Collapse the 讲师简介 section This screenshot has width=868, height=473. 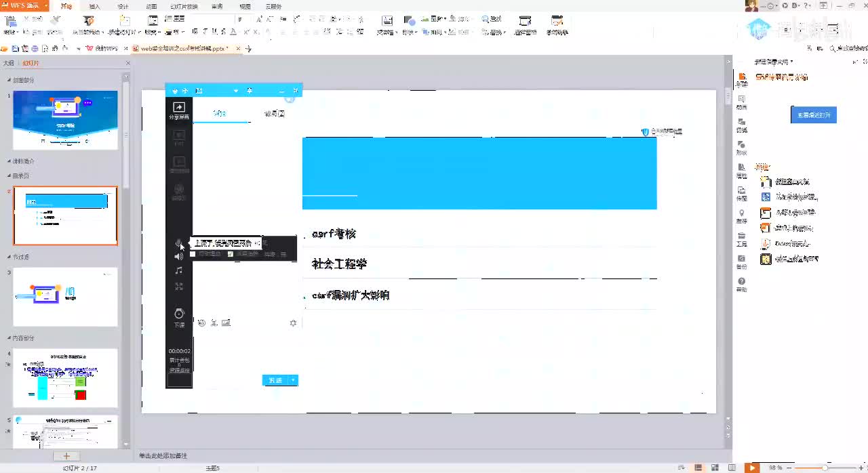coord(9,161)
